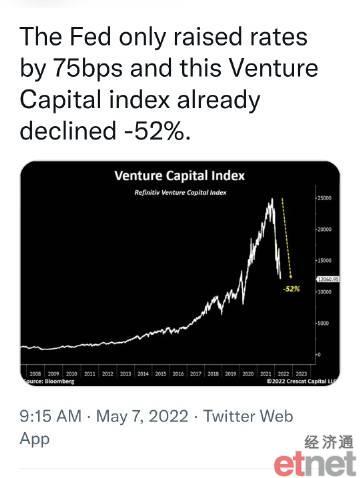This screenshot has width=360, height=478.
Task: Select the tweet text about Fed rates
Action: pos(169,83)
